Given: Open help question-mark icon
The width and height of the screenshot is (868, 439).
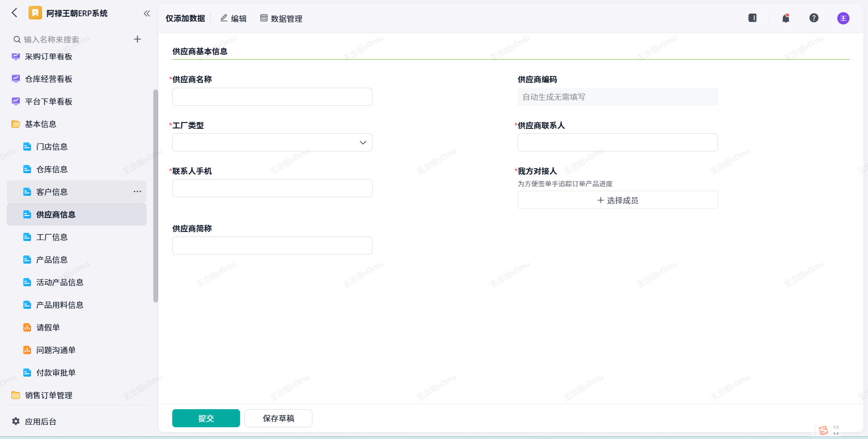Looking at the screenshot, I should coord(814,18).
